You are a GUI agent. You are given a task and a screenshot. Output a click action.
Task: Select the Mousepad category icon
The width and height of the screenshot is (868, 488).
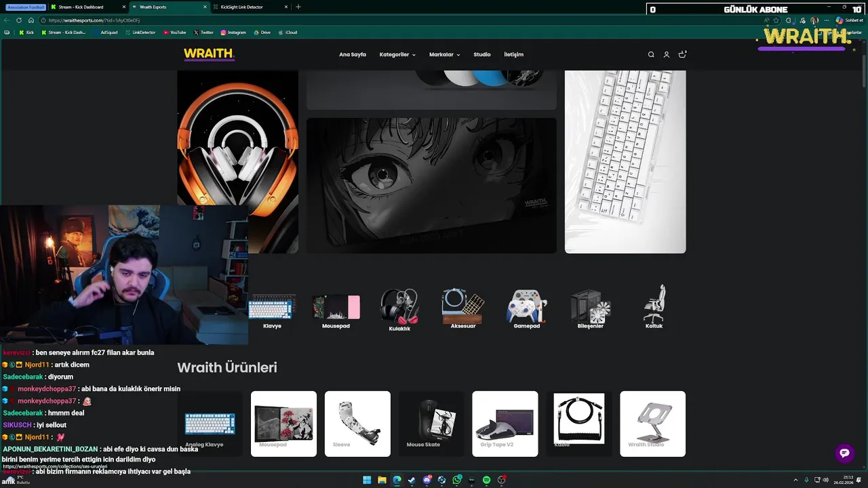click(336, 310)
